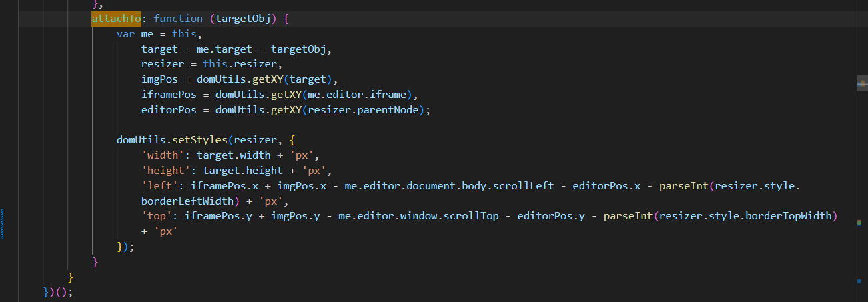Click the closing })(); on last line

(x=57, y=292)
